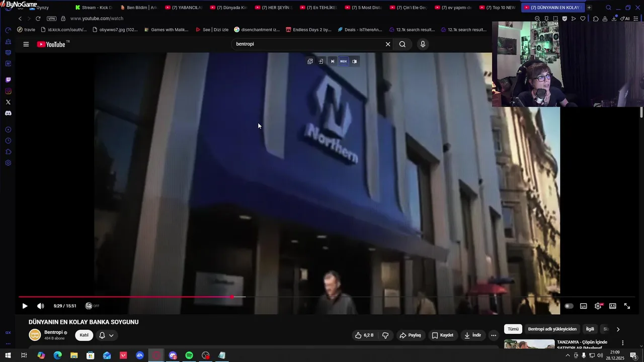Clear the bentropi search text
Image resolution: width=644 pixels, height=362 pixels.
click(388, 44)
